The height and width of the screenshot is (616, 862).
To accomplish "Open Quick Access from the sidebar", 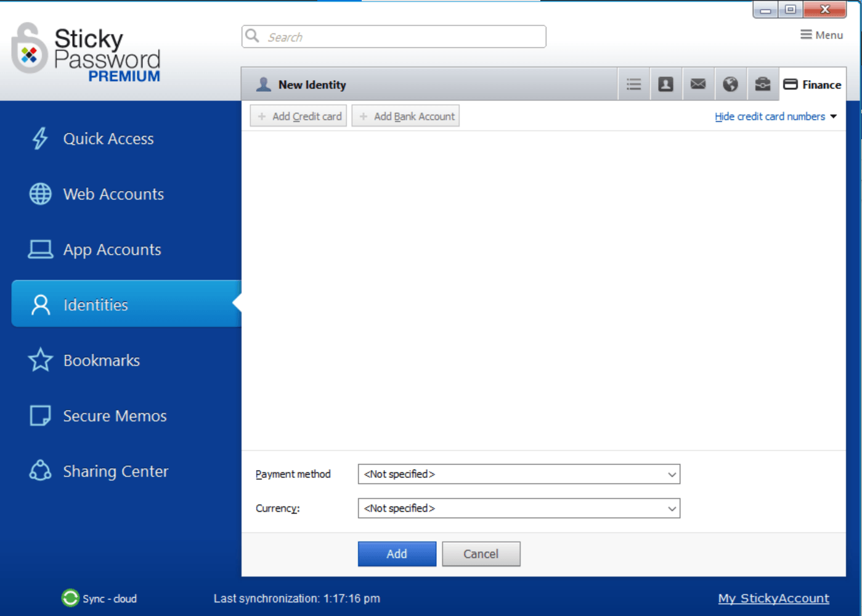I will coord(108,139).
